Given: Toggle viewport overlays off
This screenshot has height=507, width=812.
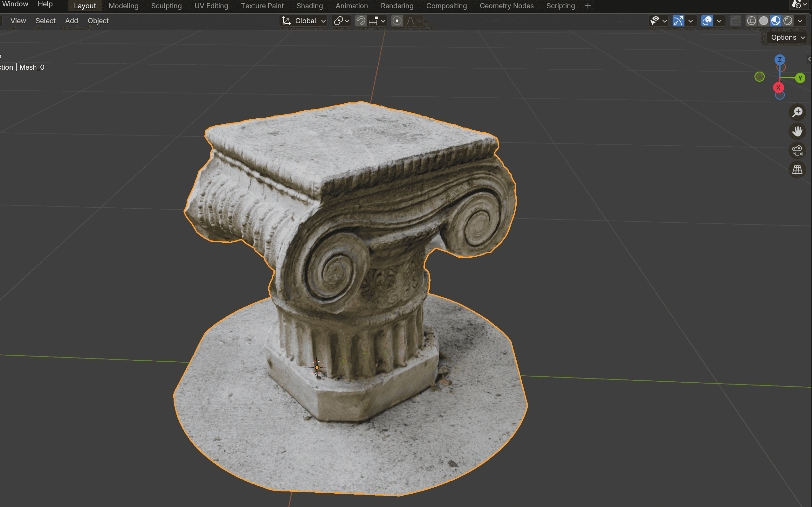Looking at the screenshot, I should (706, 20).
